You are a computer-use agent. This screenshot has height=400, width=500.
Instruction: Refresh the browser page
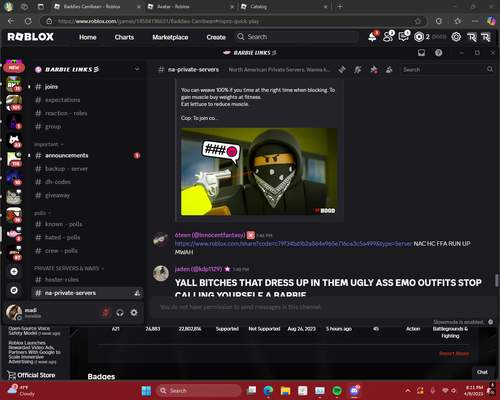click(x=28, y=21)
